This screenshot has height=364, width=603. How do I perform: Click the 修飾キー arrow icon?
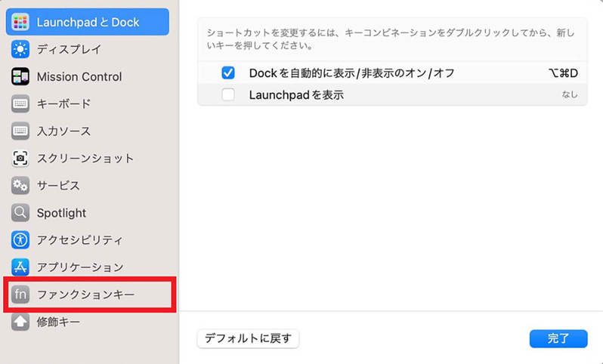[20, 322]
